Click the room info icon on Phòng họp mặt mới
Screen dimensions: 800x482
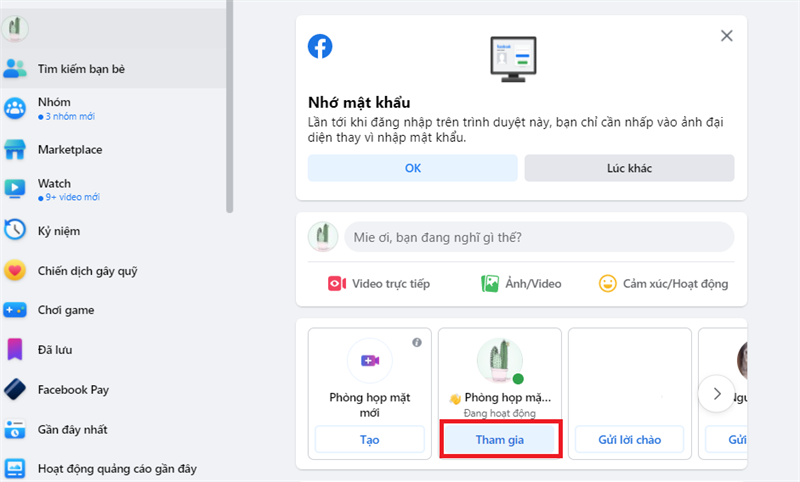[416, 342]
